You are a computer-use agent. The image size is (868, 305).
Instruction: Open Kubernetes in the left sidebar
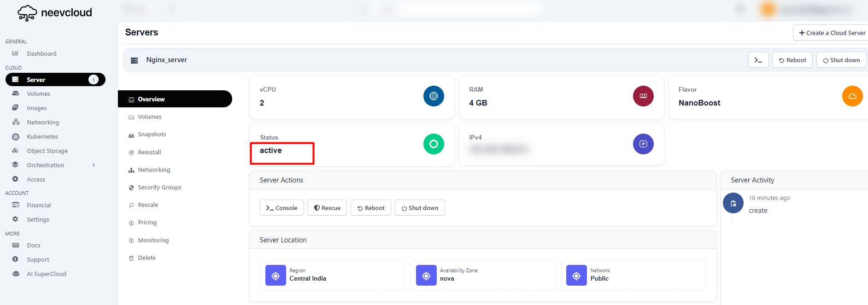[x=42, y=137]
